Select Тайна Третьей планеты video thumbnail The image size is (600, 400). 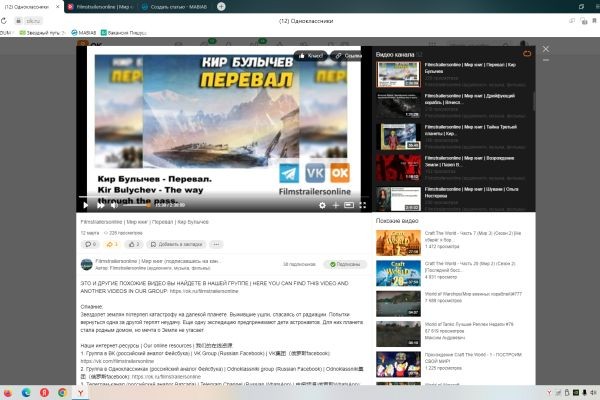tap(398, 136)
